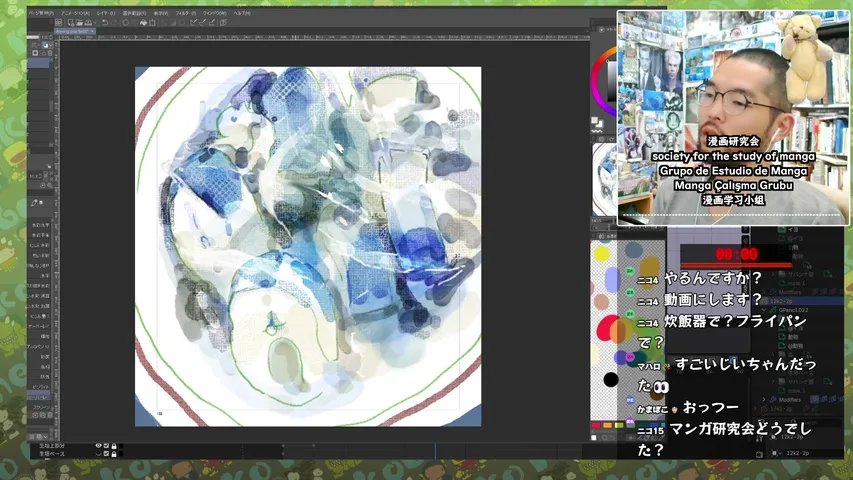Click the blue timeline playhead marker
853x480 pixels.
click(435, 451)
